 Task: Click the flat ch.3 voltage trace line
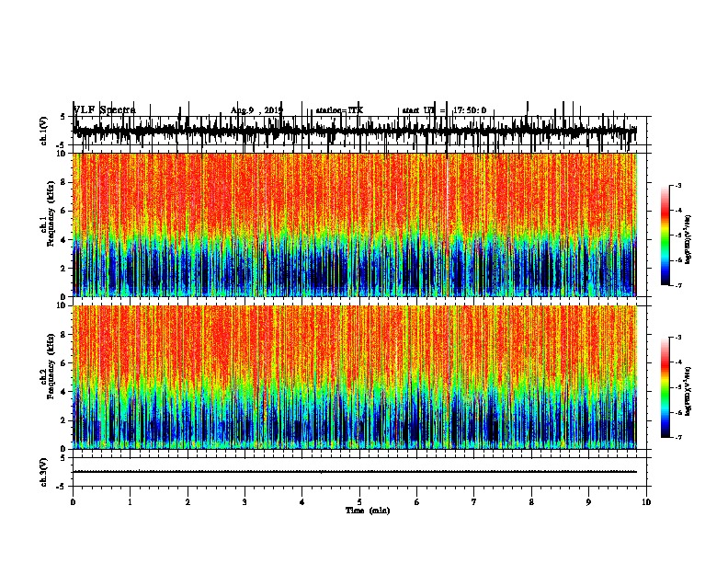[x=355, y=472]
